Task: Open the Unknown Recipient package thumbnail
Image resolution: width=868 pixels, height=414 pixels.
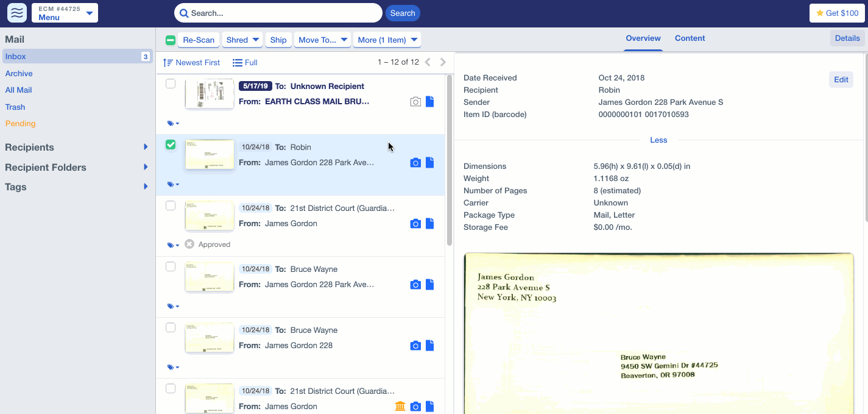Action: (210, 93)
